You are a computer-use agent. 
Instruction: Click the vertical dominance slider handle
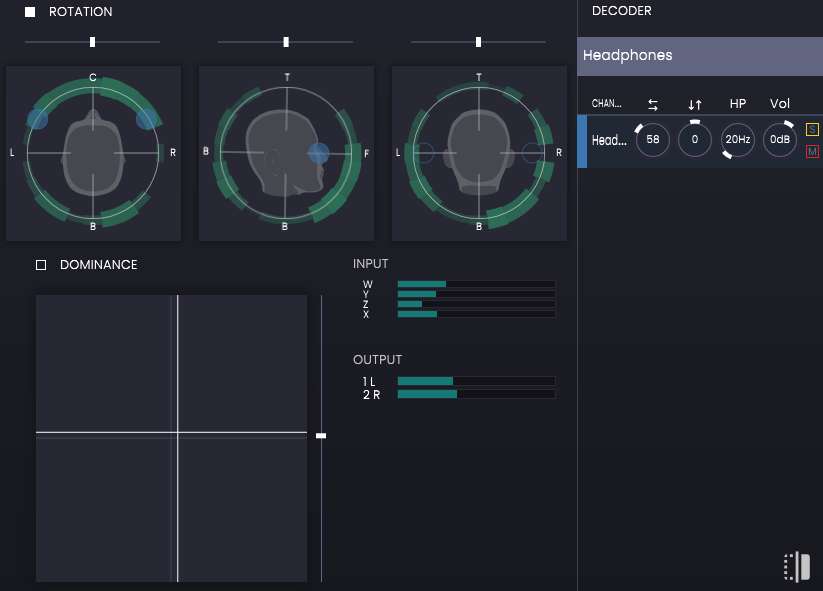click(x=321, y=435)
